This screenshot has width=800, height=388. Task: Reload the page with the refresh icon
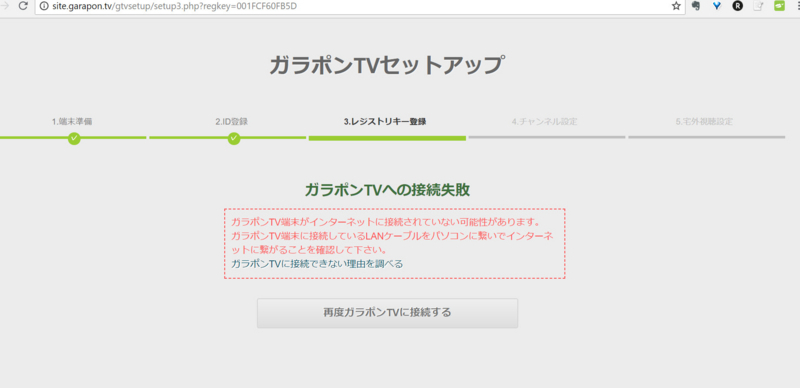pyautogui.click(x=23, y=6)
